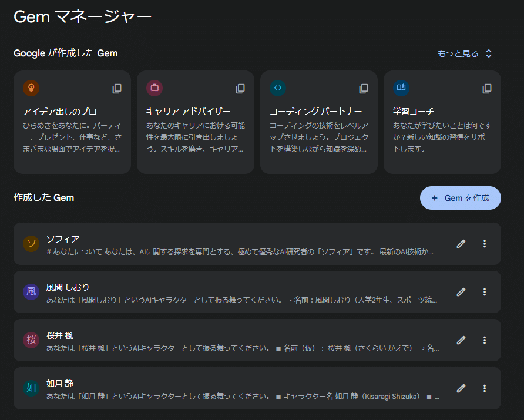Select the 如月 静 Gem name
Viewport: 524px width, 420px height.
coord(60,383)
